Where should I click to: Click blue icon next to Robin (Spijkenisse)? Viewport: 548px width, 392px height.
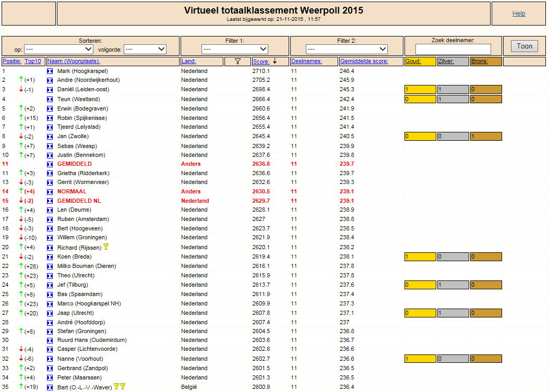tap(50, 118)
